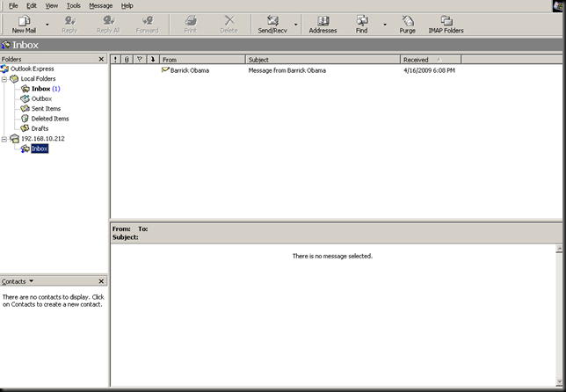Sort by the Attachment column header
This screenshot has height=392, width=566.
(x=127, y=60)
